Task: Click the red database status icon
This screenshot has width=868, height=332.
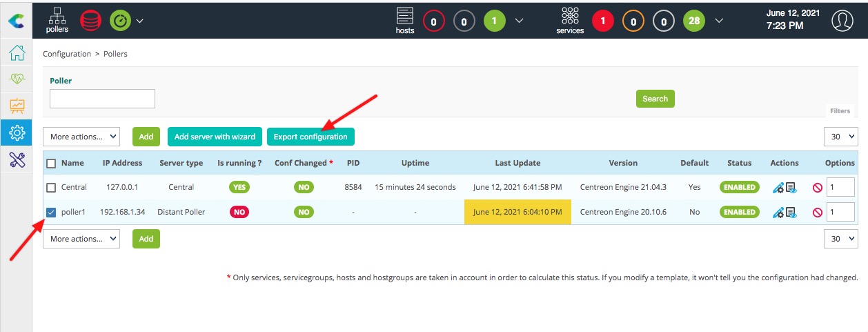Action: tap(90, 21)
